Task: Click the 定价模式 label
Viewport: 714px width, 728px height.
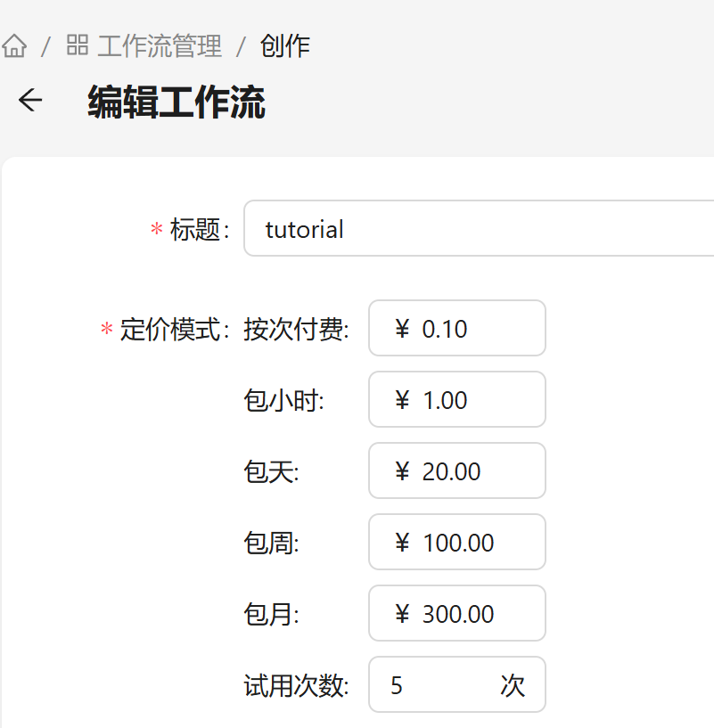Action: [x=175, y=330]
